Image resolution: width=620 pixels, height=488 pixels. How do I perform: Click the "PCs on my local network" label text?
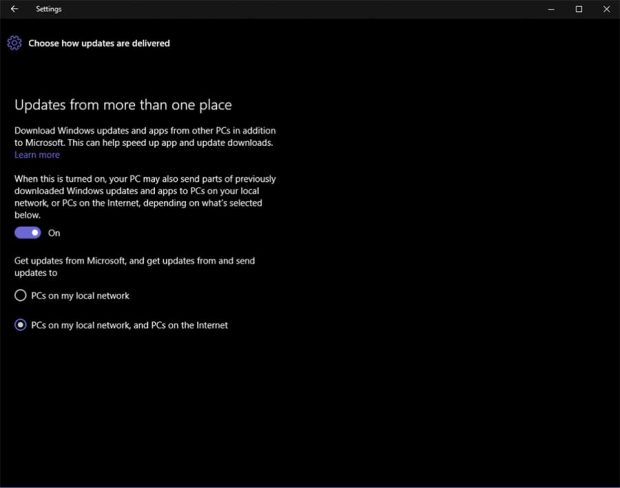click(81, 296)
